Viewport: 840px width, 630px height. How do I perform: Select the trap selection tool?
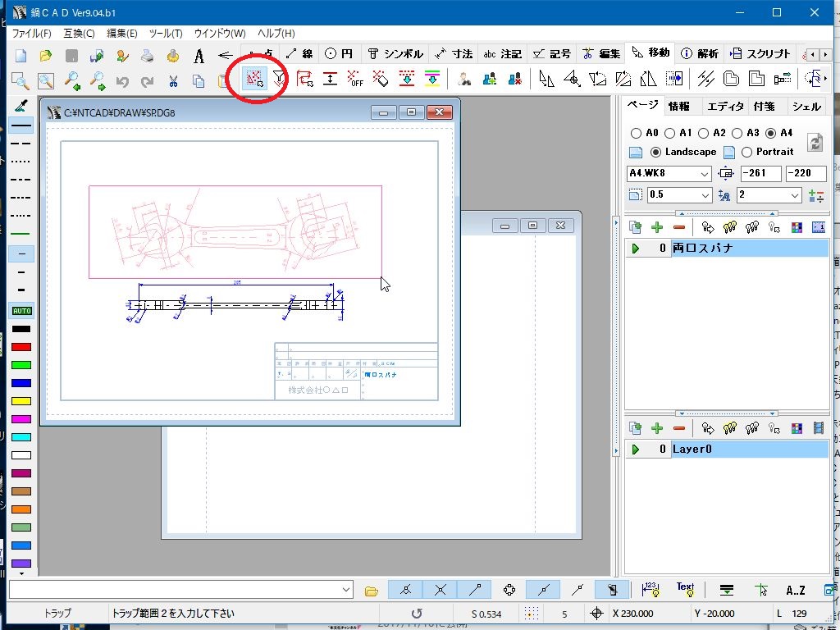[x=254, y=79]
